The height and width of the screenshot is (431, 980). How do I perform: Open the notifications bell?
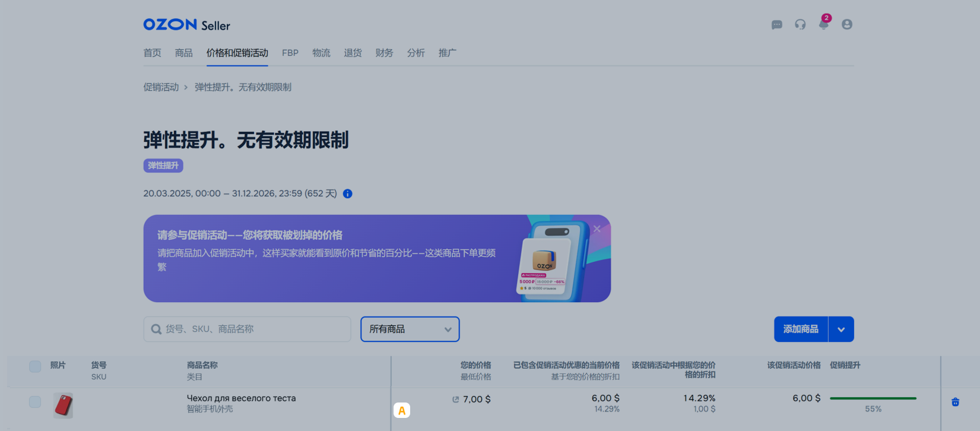[823, 25]
